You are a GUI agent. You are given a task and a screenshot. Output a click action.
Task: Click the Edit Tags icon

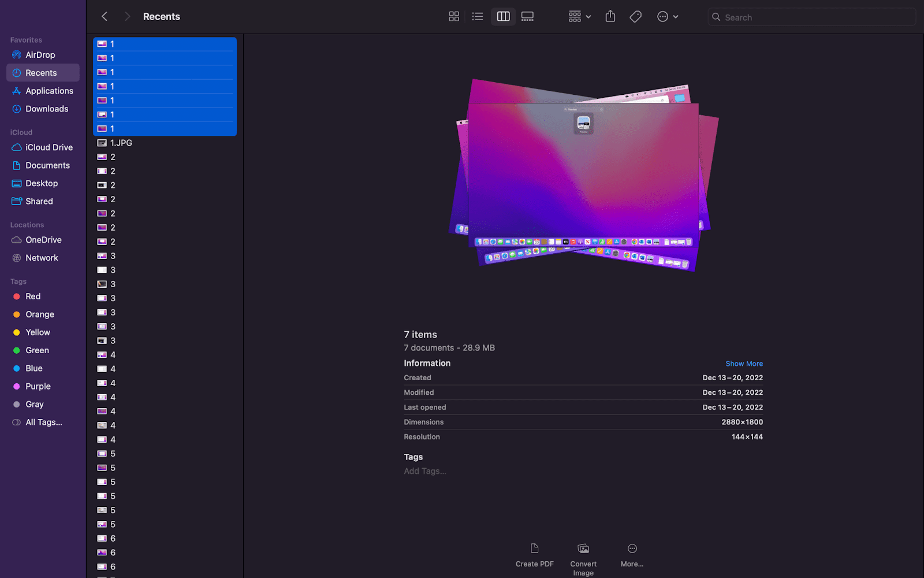[636, 17]
